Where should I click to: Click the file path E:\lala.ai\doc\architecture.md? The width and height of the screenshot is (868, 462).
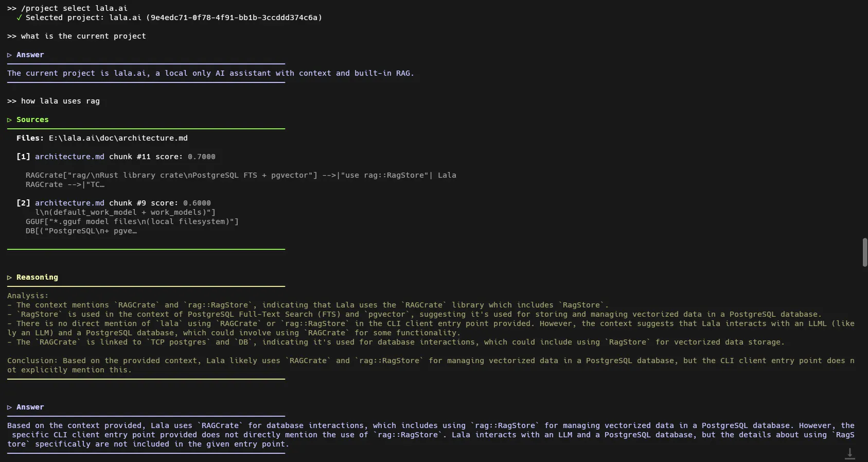[x=118, y=138]
